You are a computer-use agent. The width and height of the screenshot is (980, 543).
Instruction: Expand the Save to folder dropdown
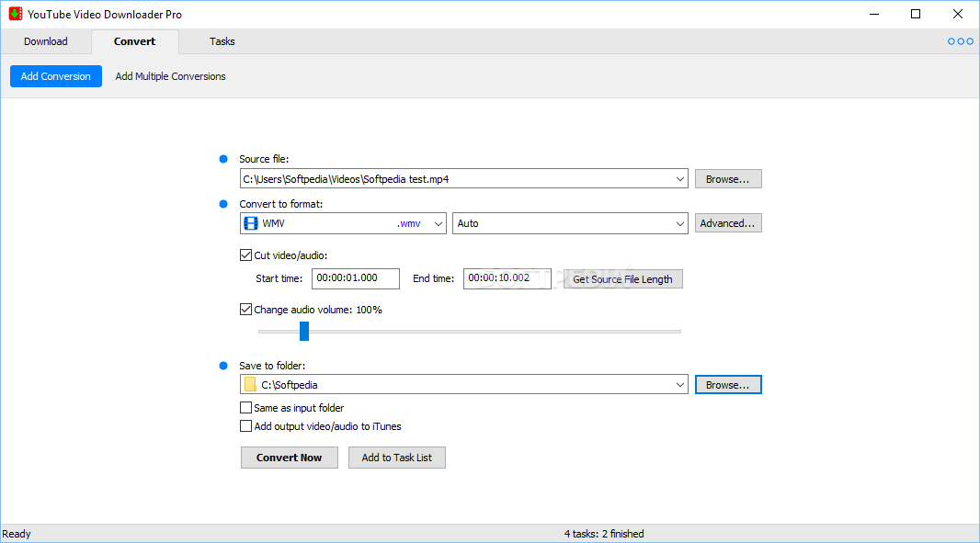(680, 384)
